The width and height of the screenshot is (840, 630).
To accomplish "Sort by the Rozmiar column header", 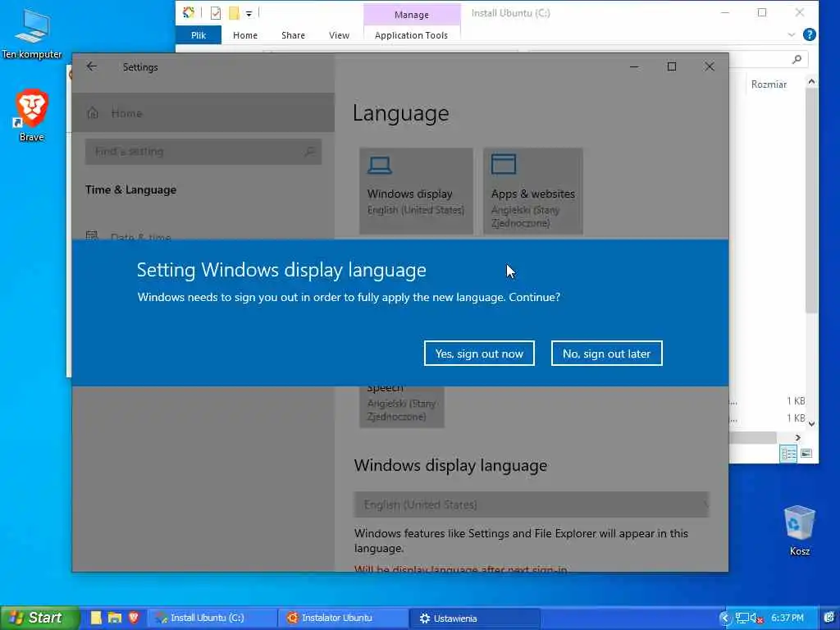I will tap(769, 84).
